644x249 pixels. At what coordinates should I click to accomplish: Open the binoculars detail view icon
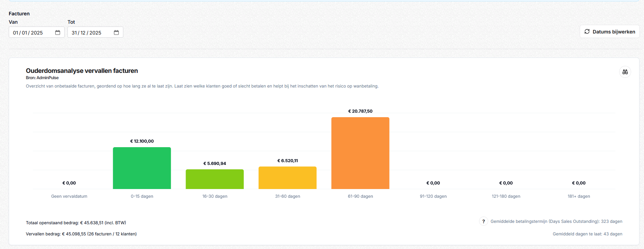click(625, 72)
